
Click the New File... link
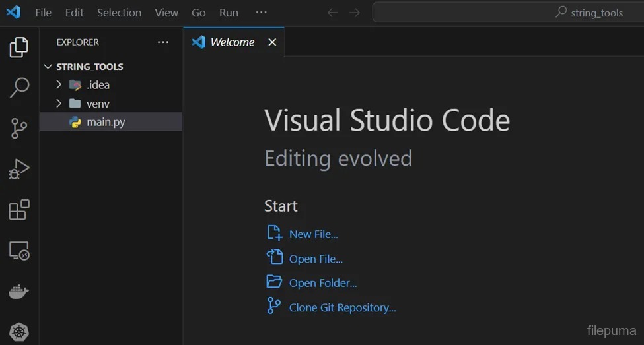pyautogui.click(x=313, y=234)
